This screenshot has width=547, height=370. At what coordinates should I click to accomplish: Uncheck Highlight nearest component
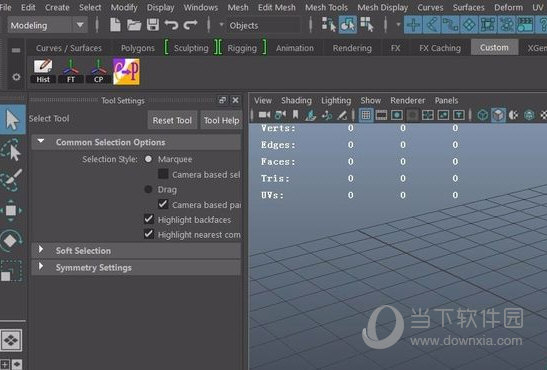tap(149, 234)
